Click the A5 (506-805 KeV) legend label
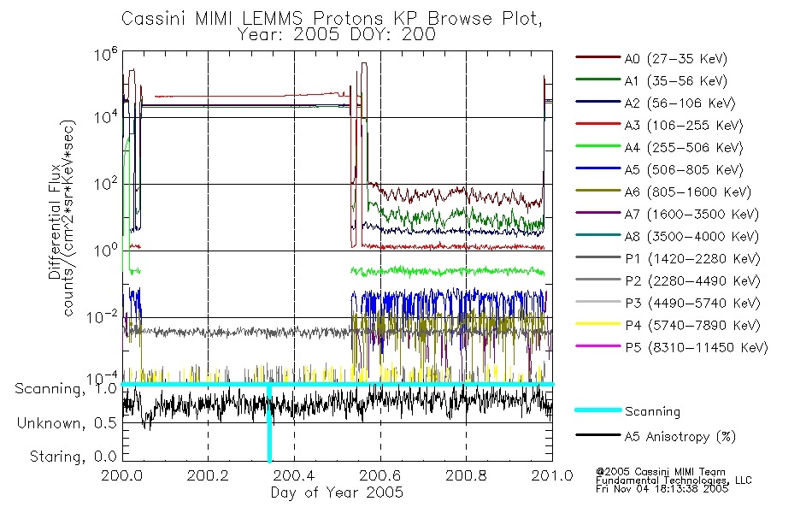Image resolution: width=812 pixels, height=513 pixels. point(684,170)
